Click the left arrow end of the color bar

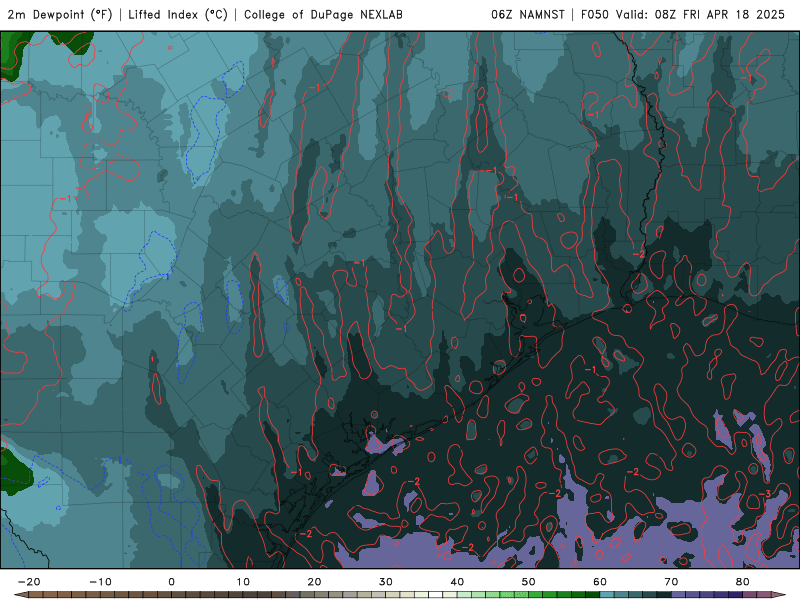point(20,595)
